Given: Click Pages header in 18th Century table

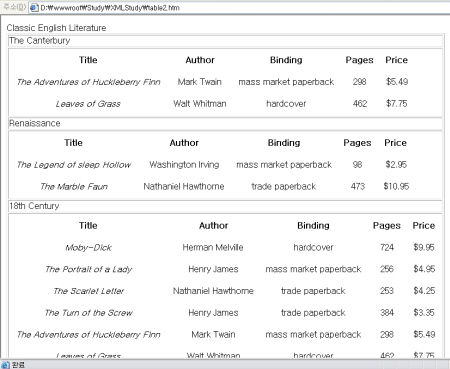Looking at the screenshot, I should click(387, 226).
